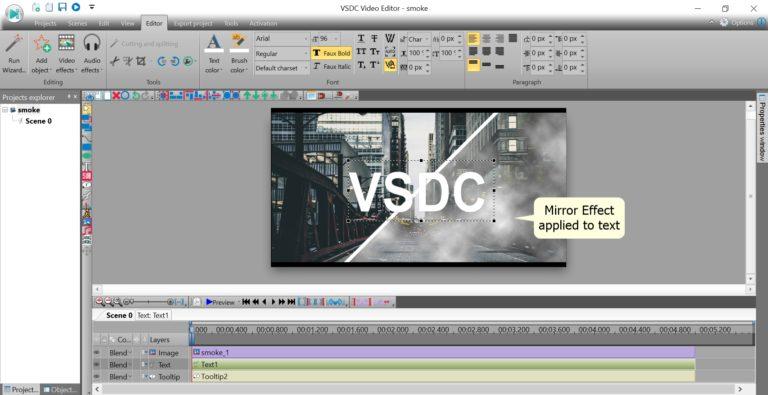The image size is (768, 395).
Task: Toggle the Faux Italic text option
Action: pos(332,66)
